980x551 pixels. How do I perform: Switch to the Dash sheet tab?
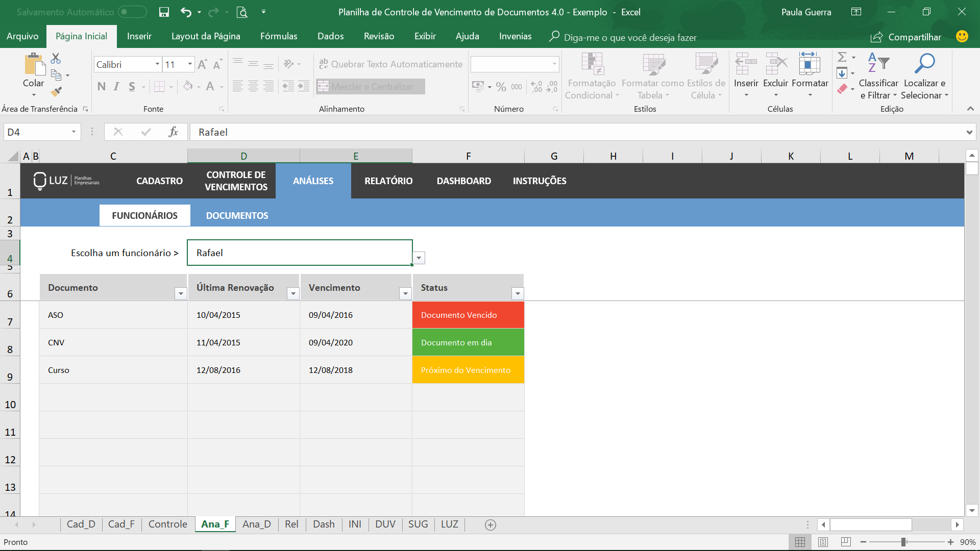click(x=324, y=524)
